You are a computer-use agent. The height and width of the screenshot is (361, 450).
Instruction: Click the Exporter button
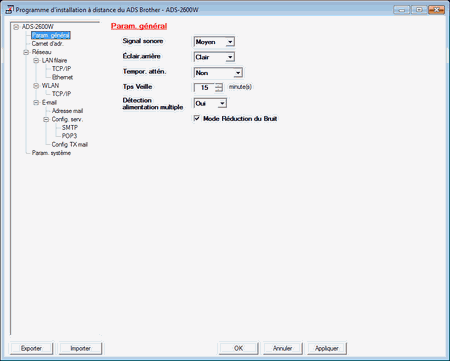(31, 348)
